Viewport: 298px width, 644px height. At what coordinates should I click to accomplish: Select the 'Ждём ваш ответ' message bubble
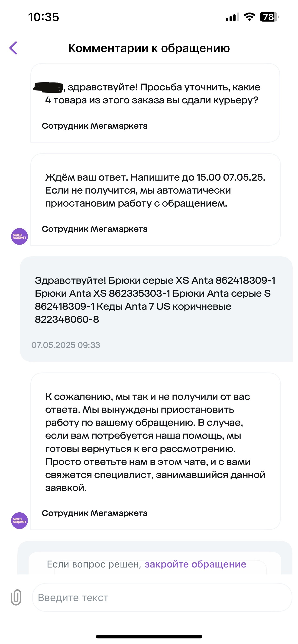click(x=155, y=200)
